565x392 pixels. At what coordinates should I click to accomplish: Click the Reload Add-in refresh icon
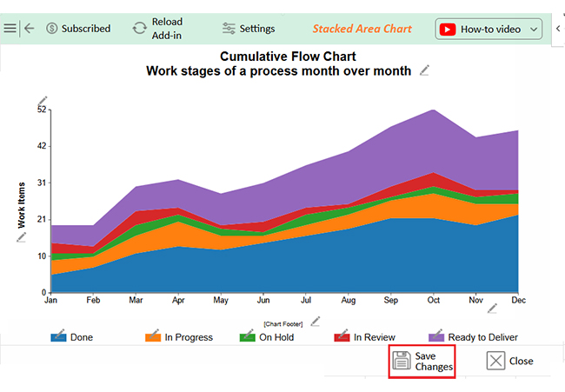point(139,28)
